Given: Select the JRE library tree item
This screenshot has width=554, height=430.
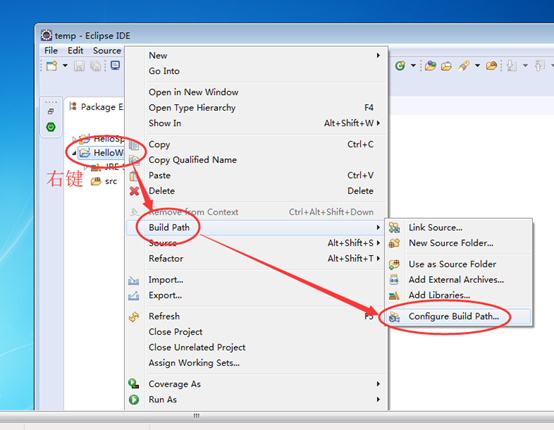Looking at the screenshot, I should click(108, 167).
